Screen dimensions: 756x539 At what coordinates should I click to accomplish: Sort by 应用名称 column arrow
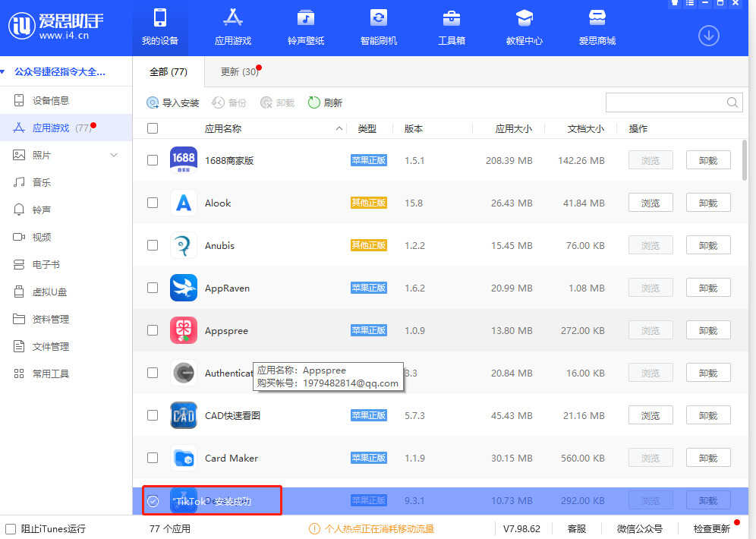tap(339, 128)
